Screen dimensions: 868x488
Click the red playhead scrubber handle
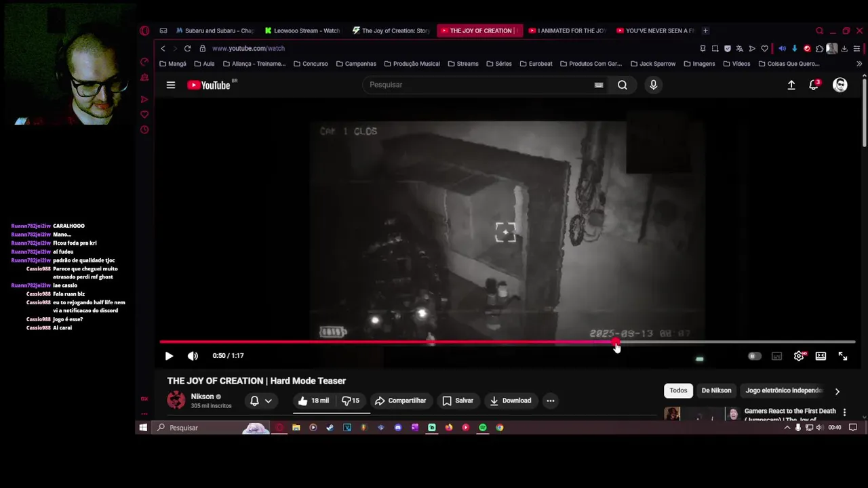point(616,342)
